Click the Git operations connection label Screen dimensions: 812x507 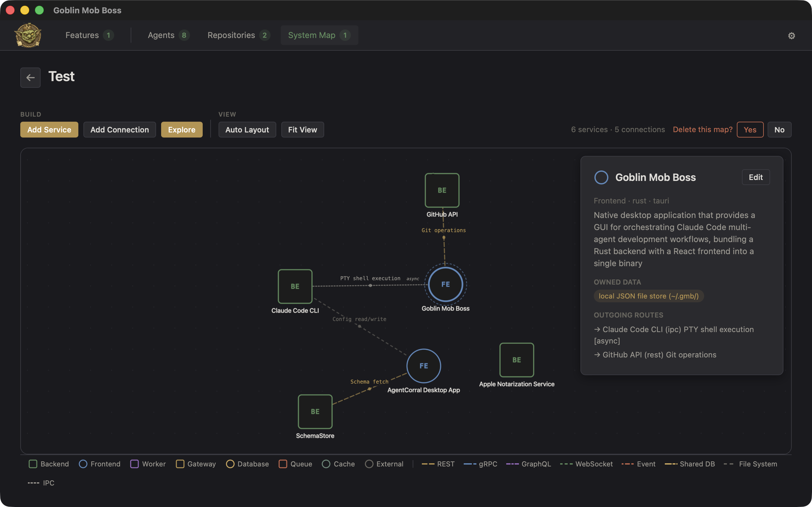coord(443,230)
